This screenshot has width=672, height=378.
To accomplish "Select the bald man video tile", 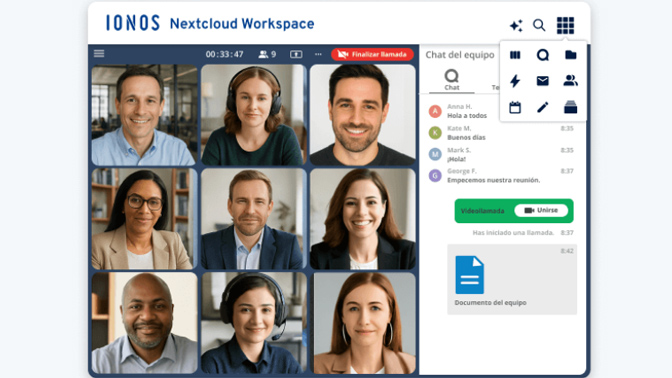I will coord(144,323).
